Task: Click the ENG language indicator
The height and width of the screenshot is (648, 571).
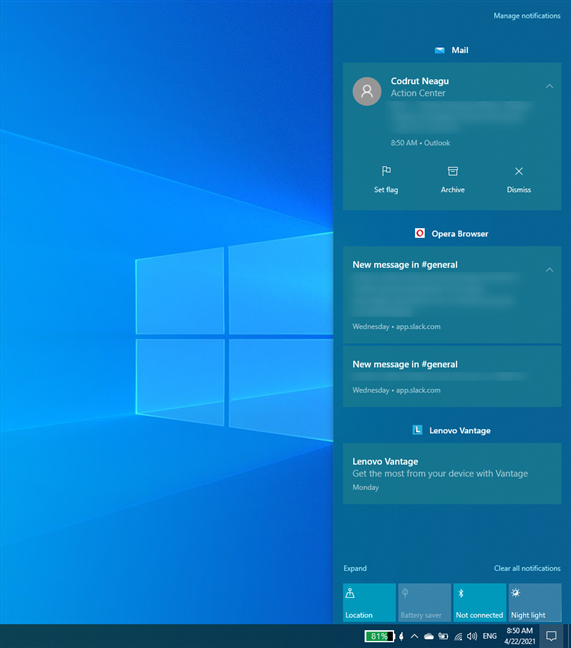Action: (x=490, y=636)
